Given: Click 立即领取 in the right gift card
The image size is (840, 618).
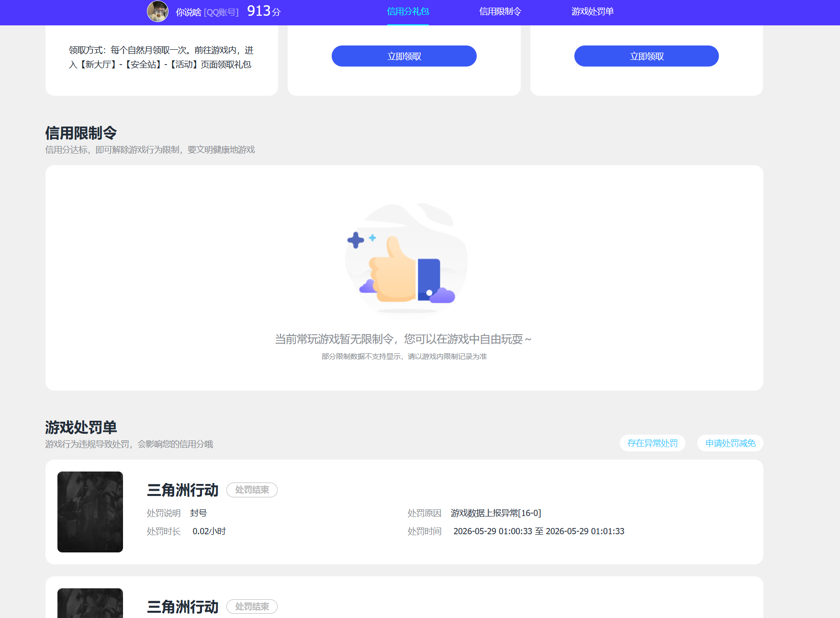Looking at the screenshot, I should click(x=647, y=56).
